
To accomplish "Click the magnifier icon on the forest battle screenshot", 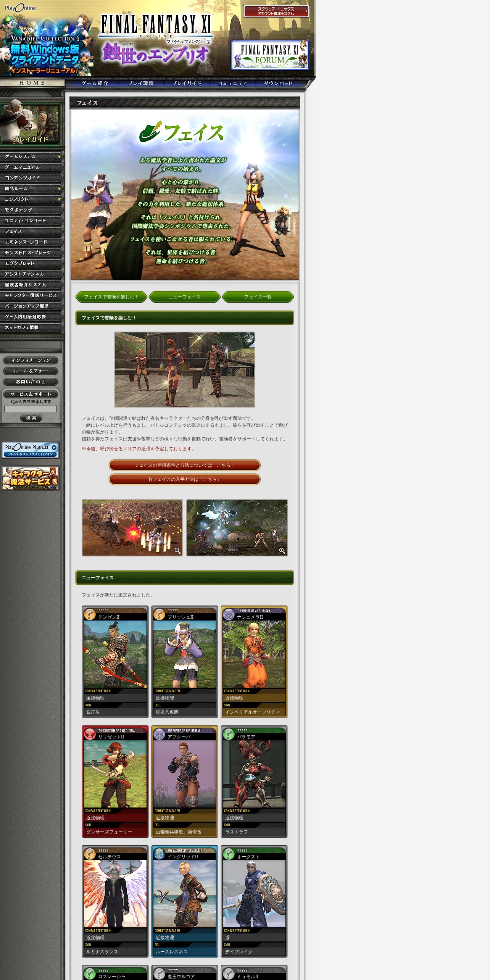I will (x=282, y=551).
